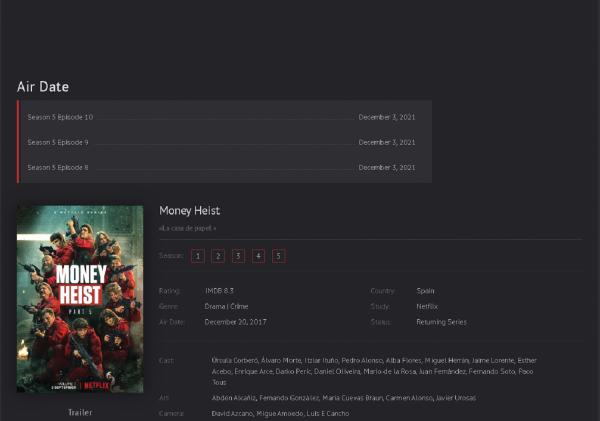Click art credit Javier Urosas
The width and height of the screenshot is (600, 421).
tap(456, 398)
